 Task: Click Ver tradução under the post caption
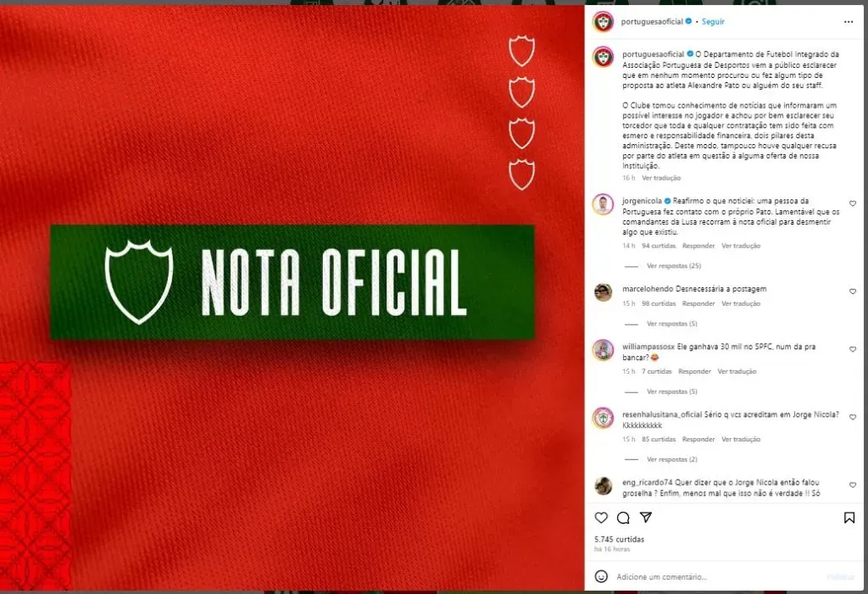pos(660,178)
